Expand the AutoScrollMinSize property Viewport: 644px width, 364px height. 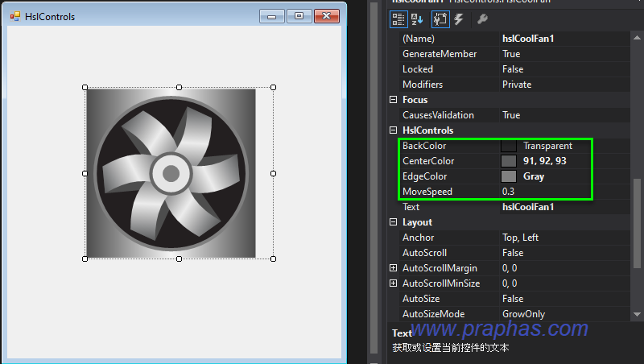(x=393, y=283)
